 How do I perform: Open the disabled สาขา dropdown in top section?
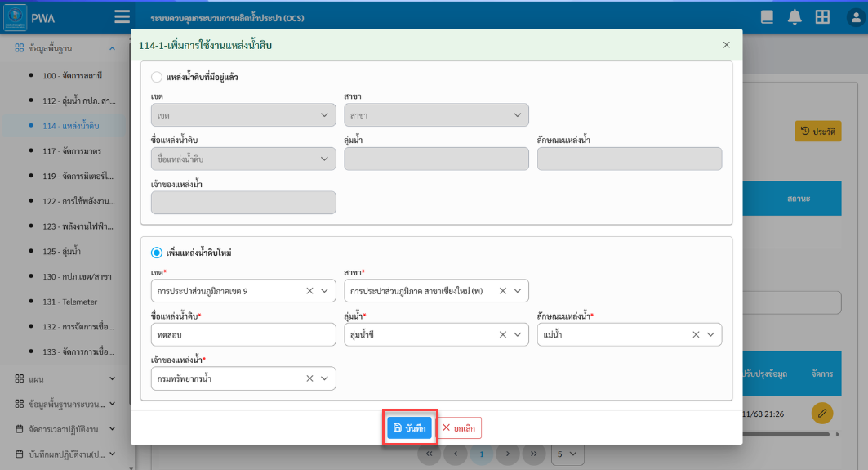coord(436,115)
